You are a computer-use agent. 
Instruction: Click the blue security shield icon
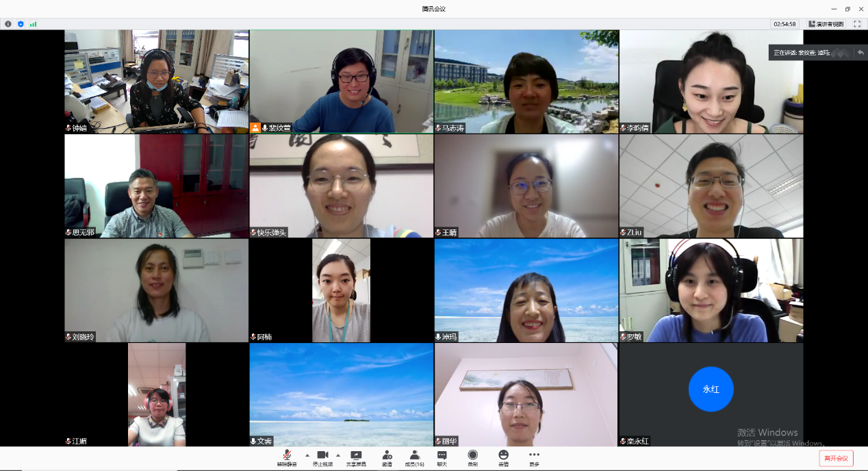(21, 24)
